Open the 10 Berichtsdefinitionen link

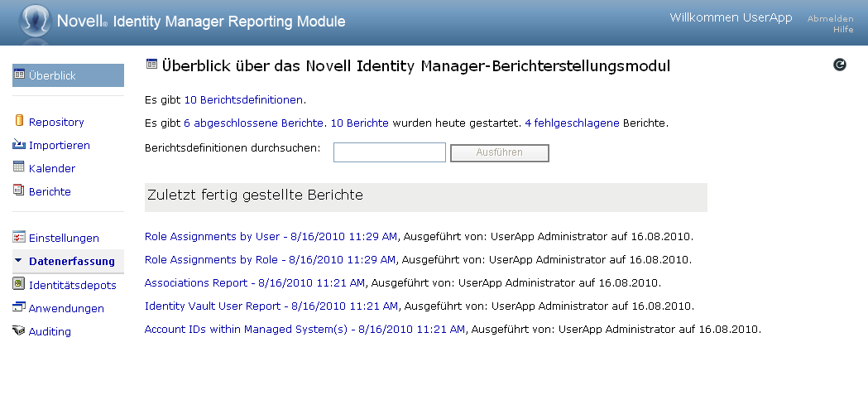tap(243, 100)
